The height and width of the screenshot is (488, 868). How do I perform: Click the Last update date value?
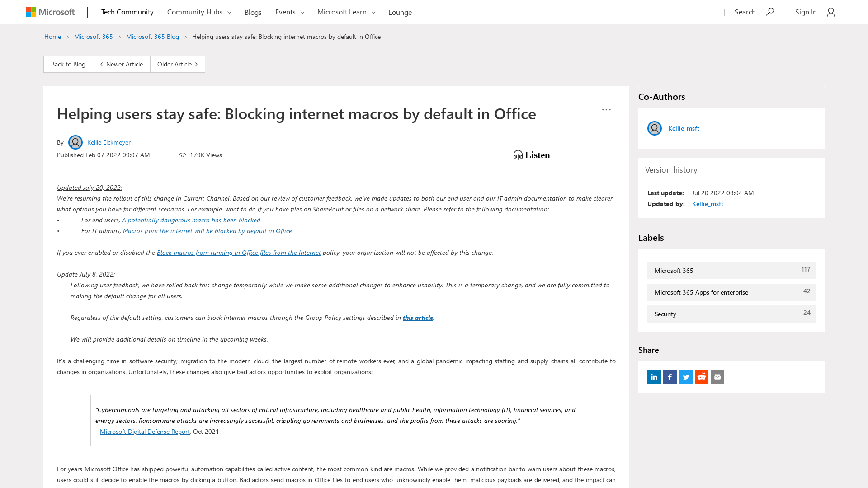coord(723,193)
